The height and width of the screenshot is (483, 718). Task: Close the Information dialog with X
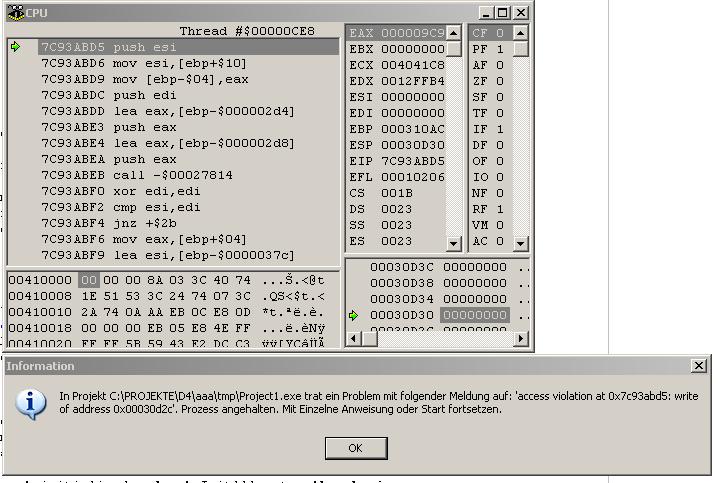point(699,366)
